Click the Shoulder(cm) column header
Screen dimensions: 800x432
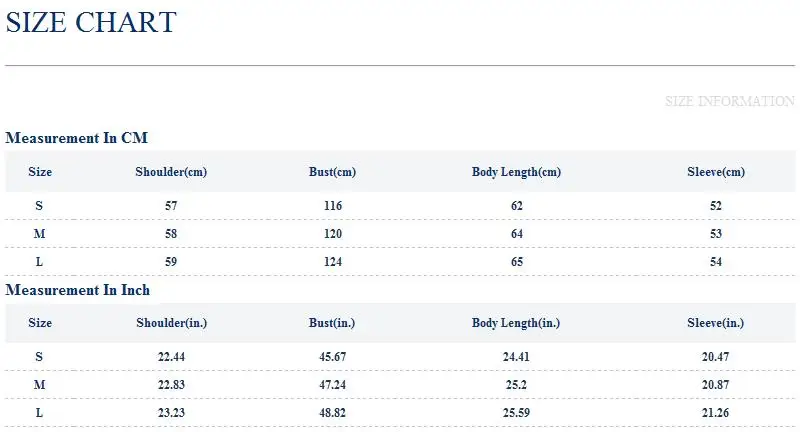(171, 172)
